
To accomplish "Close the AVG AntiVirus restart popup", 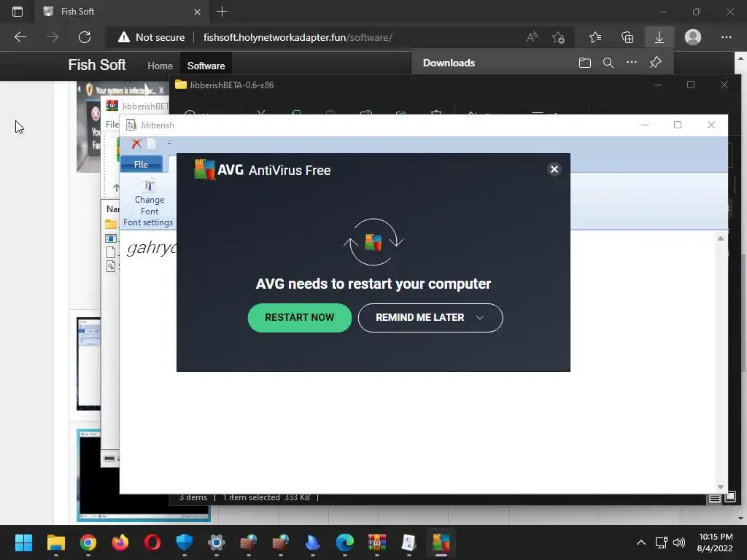I will (554, 169).
